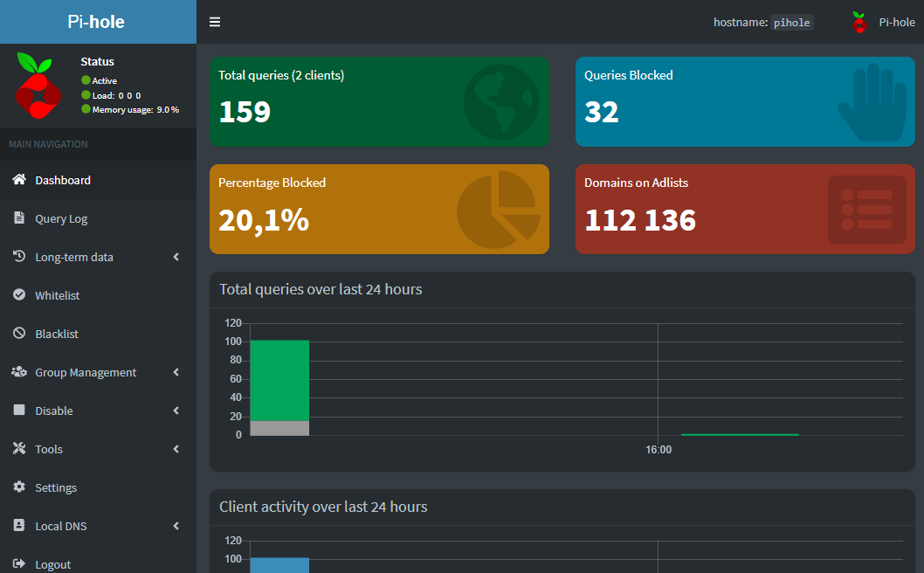Open the Query Log page

click(98, 218)
